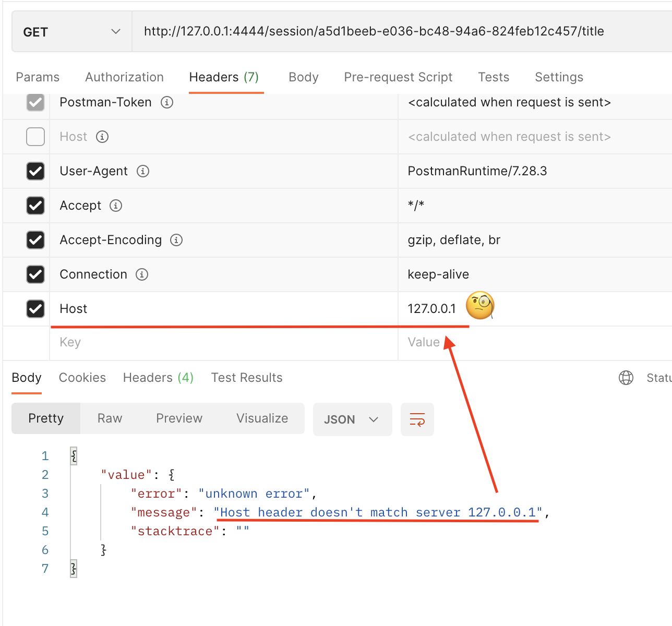Uncheck the Accept-Encoding header checkbox

pos(35,240)
